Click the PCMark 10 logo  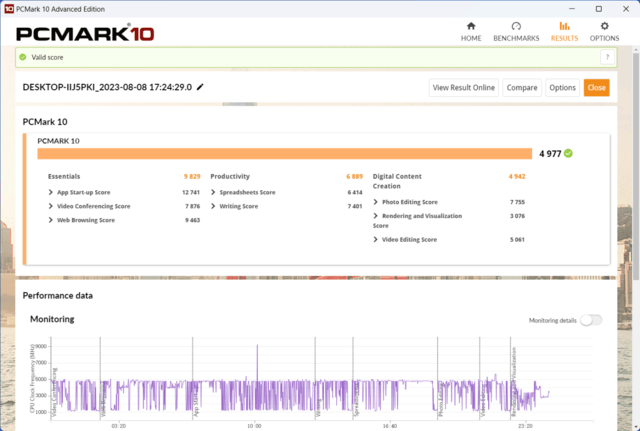85,33
